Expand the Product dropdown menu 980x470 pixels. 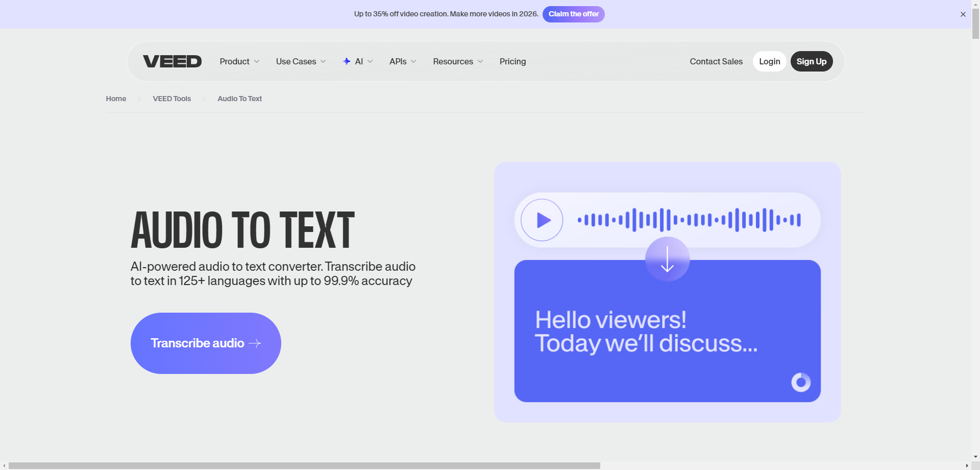coord(239,61)
